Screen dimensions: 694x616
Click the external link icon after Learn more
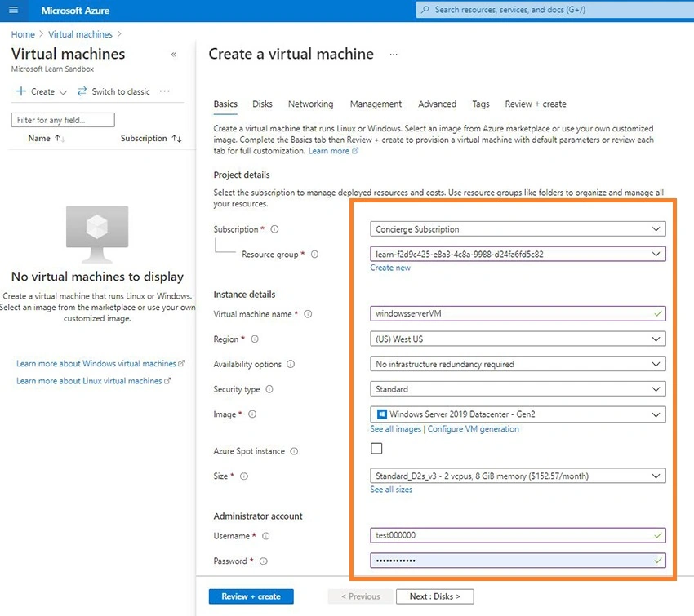tap(355, 151)
